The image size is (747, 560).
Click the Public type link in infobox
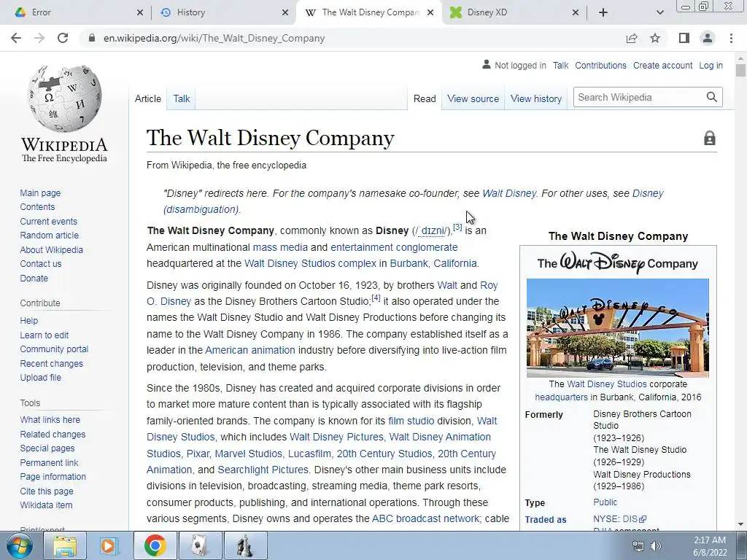[x=605, y=502]
